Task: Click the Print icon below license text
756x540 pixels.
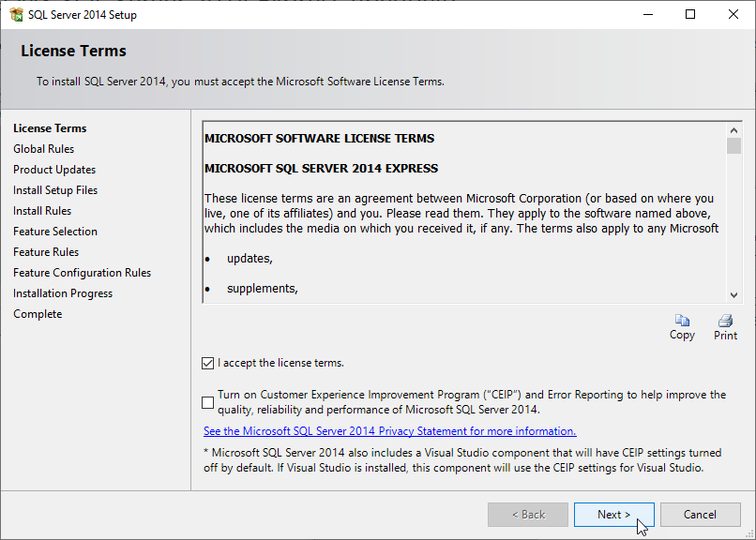Action: tap(725, 322)
